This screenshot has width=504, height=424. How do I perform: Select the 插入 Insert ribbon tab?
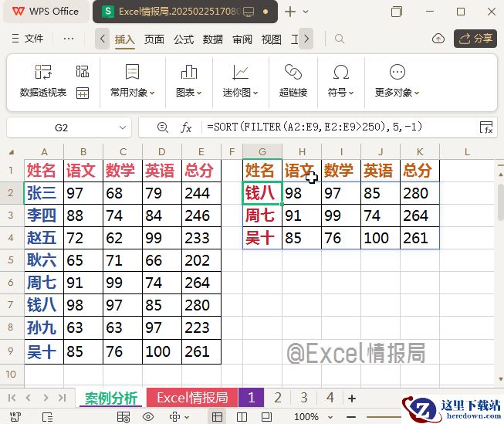tap(125, 39)
